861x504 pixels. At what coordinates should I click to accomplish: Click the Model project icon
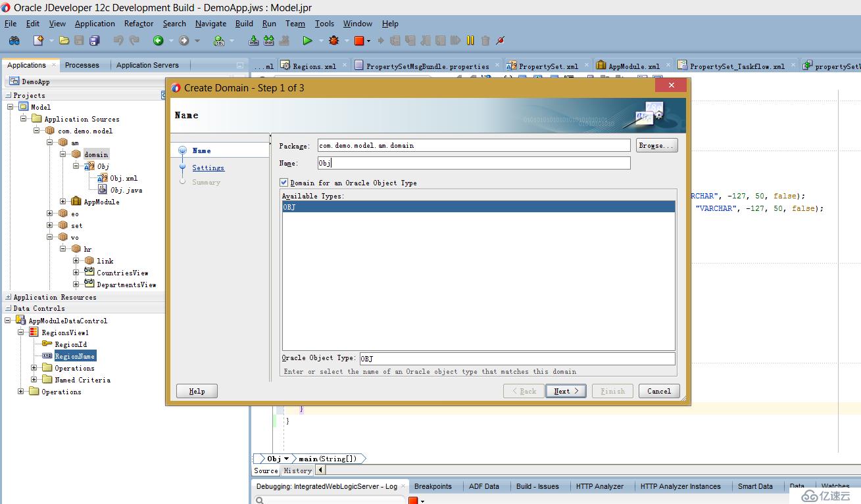click(24, 107)
